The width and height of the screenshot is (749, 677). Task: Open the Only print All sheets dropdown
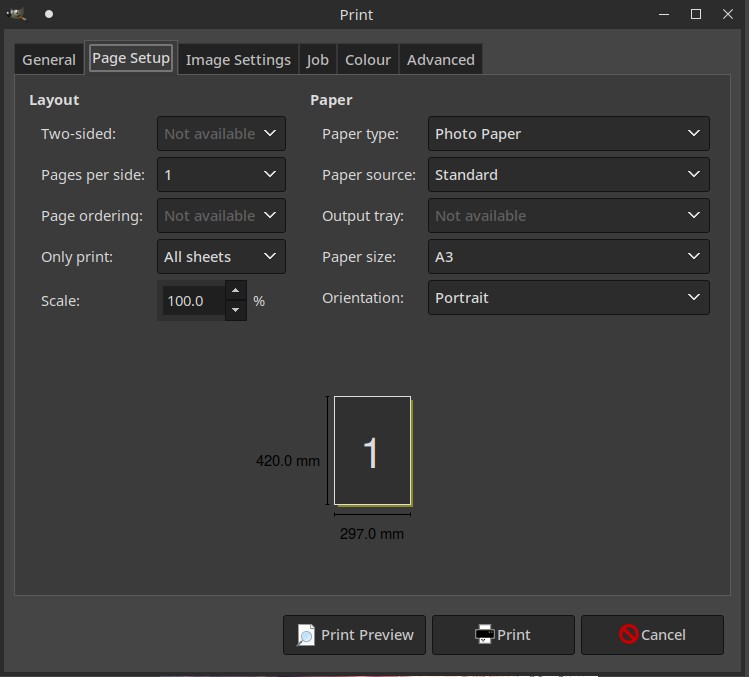221,257
